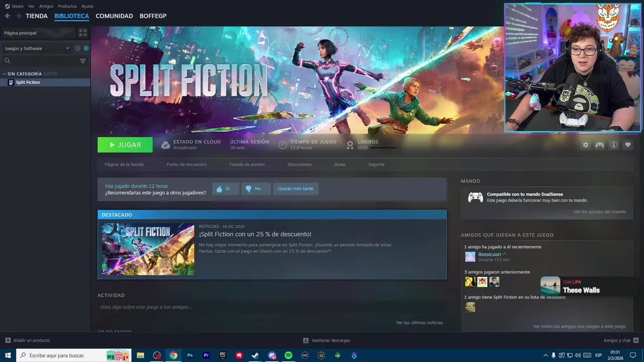Image resolution: width=644 pixels, height=362 pixels.
Task: Open the Ayuda menu
Action: click(87, 6)
